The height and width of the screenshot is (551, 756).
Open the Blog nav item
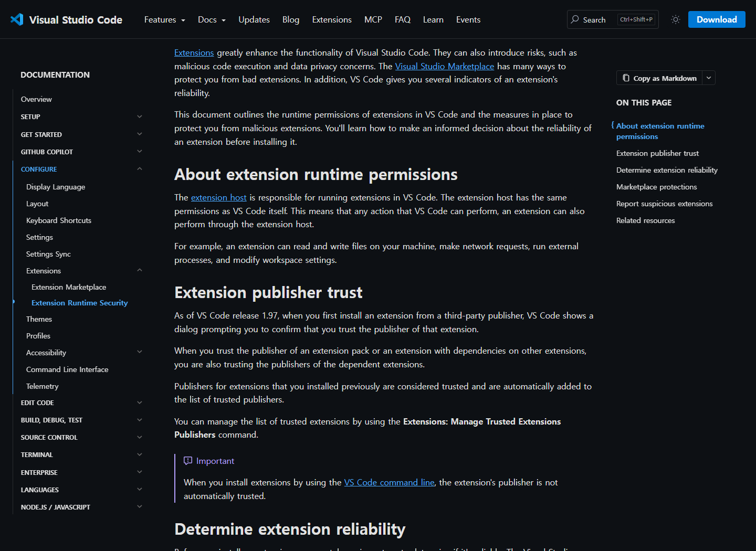[x=291, y=19]
